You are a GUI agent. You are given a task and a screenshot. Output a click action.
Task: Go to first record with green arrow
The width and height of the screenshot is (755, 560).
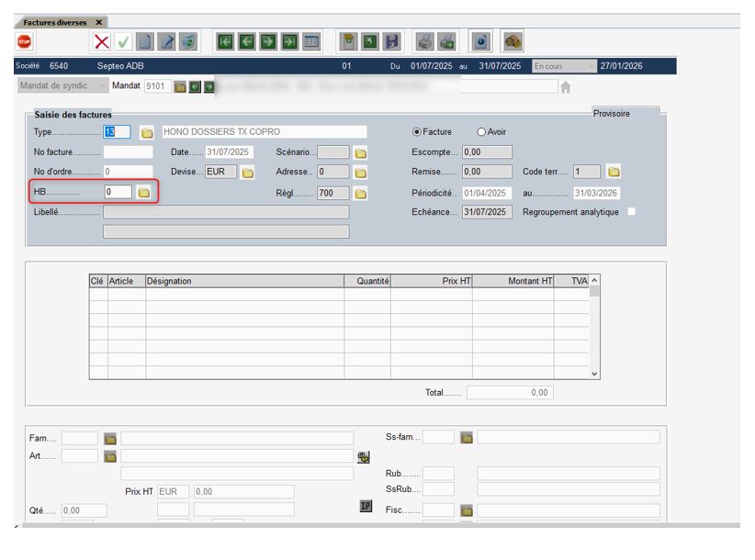coord(225,41)
